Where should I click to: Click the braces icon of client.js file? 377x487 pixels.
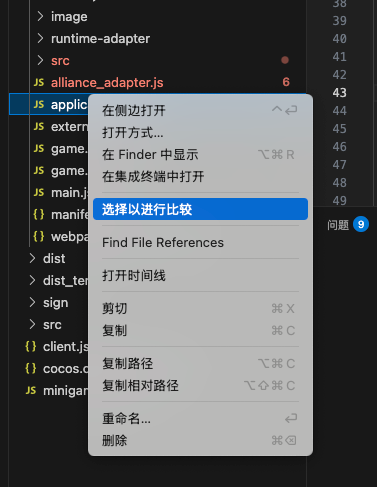[x=31, y=347]
